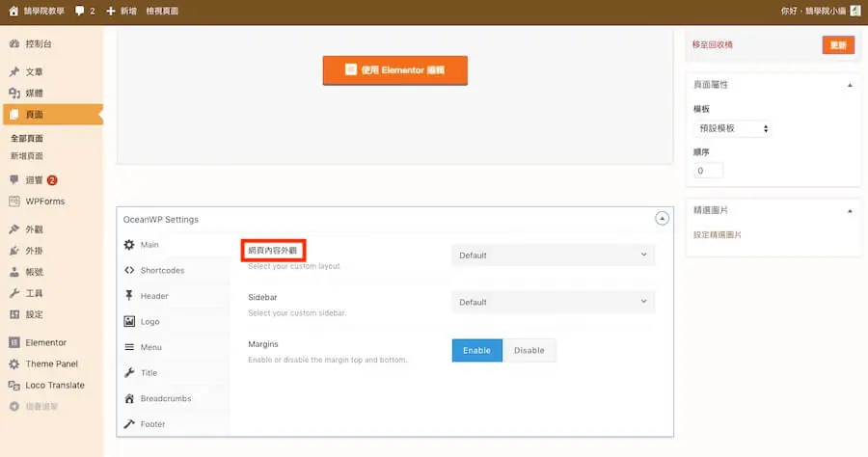The height and width of the screenshot is (457, 868).
Task: Collapse menu with the arrow icon
Action: point(14,406)
